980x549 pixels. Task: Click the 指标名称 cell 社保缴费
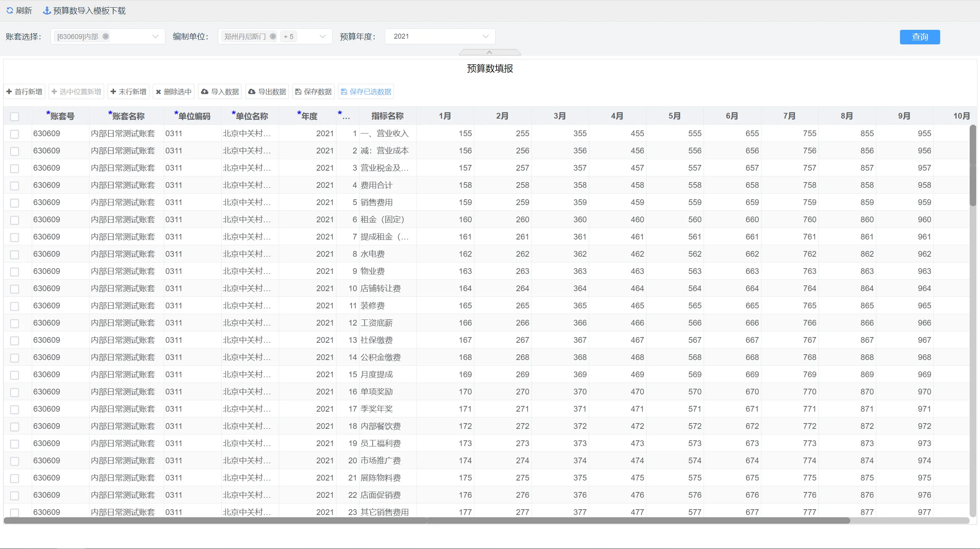click(x=388, y=340)
